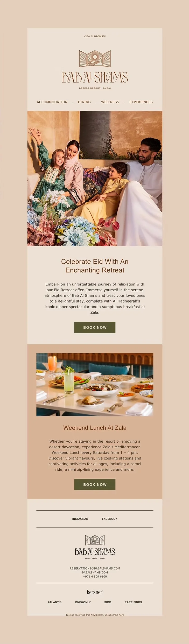Click the Zala lunch table photo

(x=95, y=385)
